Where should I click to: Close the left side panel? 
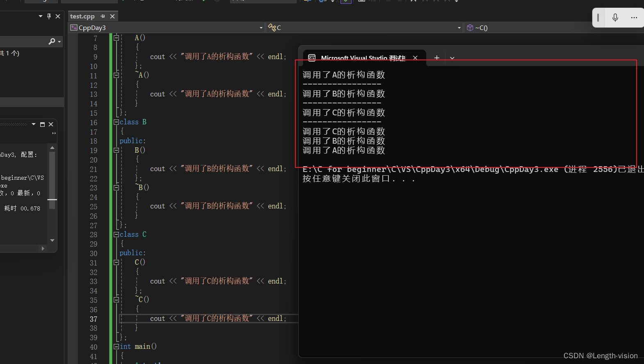point(58,16)
